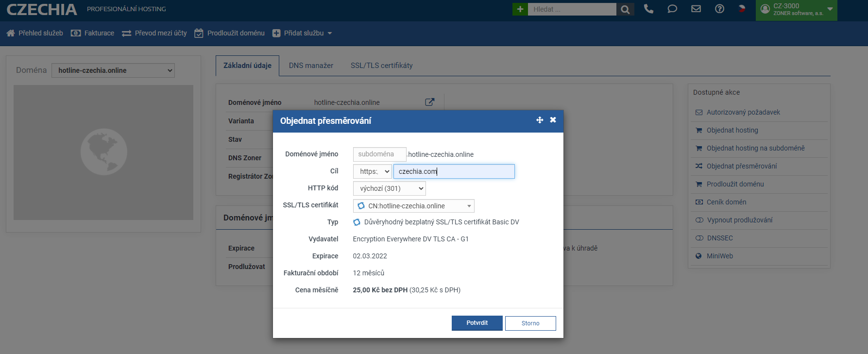Click the envelope mail icon

(x=696, y=9)
